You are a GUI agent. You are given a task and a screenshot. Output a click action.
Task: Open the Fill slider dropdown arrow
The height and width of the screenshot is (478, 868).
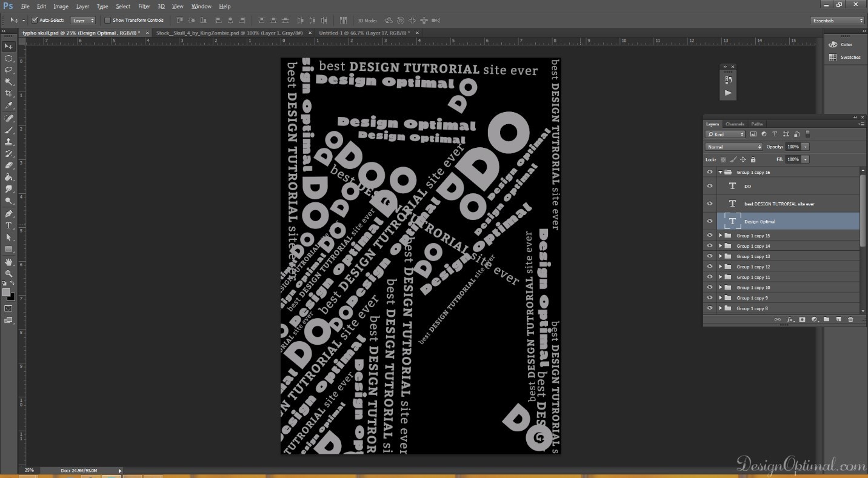click(805, 159)
